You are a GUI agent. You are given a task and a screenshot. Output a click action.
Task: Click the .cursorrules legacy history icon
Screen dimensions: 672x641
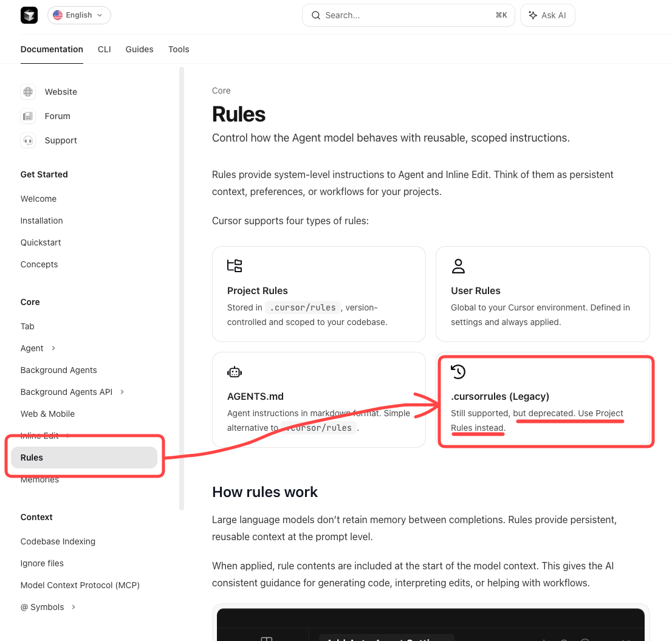[458, 371]
